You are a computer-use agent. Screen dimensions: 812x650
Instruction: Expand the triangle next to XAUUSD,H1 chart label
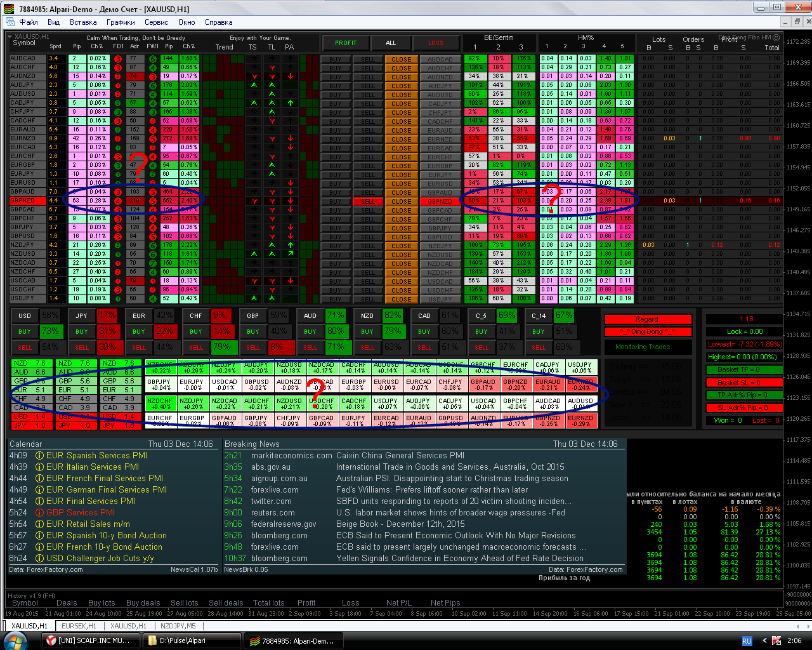tap(10, 37)
